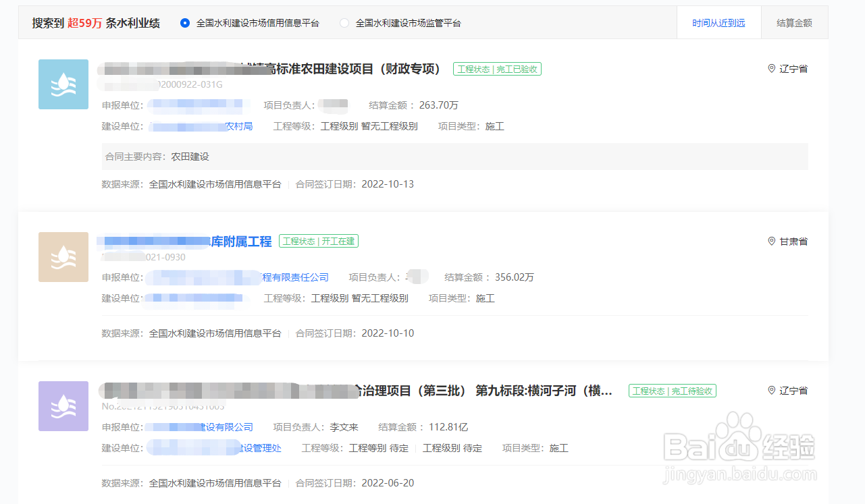The width and height of the screenshot is (865, 504).
Task: Select the 全国水利建设市场信用信息平台 radio button
Action: (x=184, y=22)
